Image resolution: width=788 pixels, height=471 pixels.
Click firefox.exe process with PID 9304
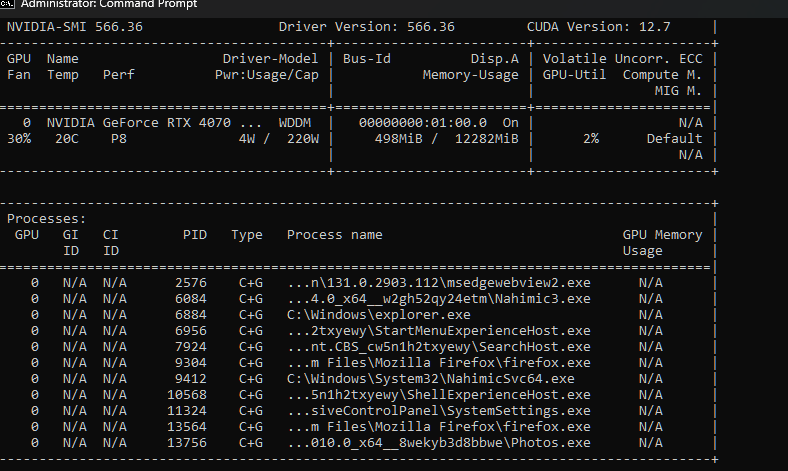click(439, 363)
